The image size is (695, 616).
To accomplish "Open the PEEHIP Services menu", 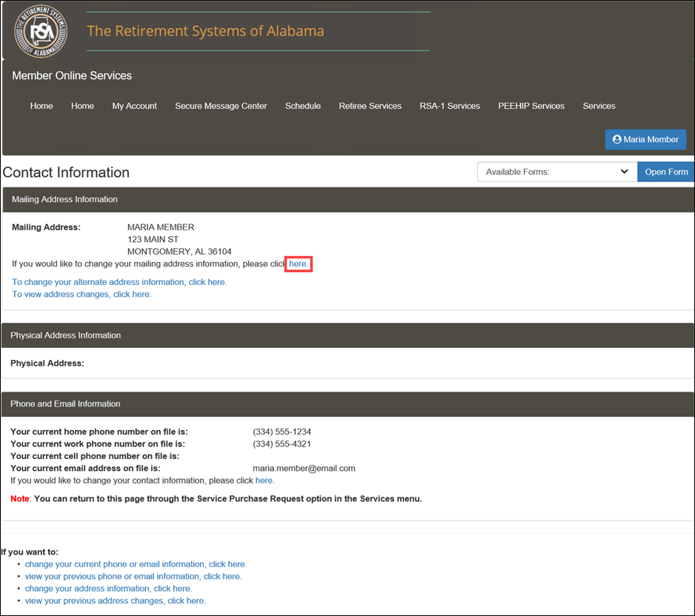I will point(531,106).
